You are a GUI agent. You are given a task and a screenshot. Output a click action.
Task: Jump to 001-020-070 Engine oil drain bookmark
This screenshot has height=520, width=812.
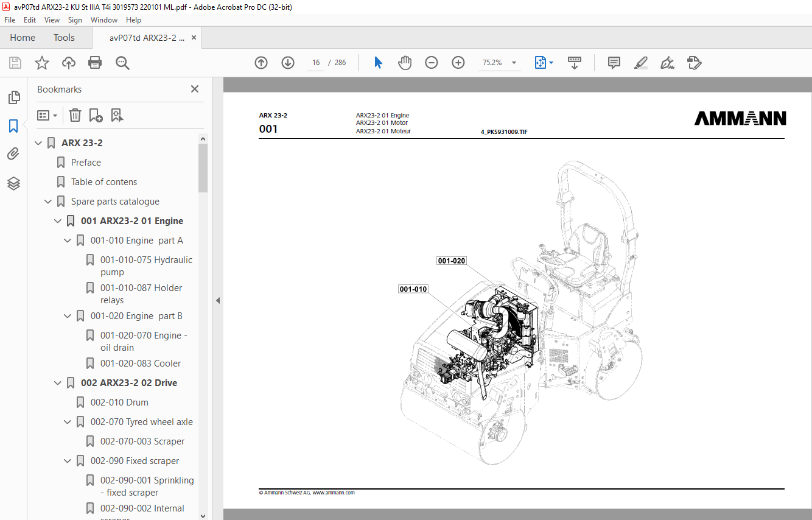point(144,342)
